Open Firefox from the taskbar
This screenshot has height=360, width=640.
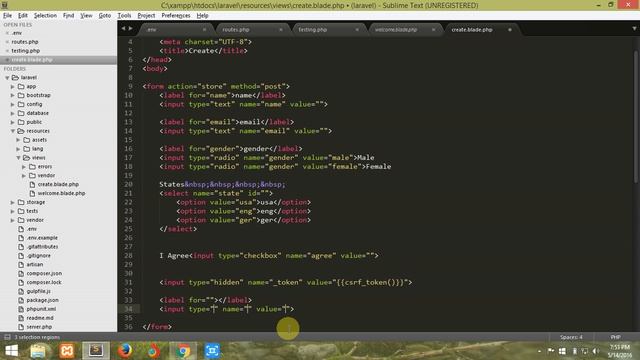(125, 351)
